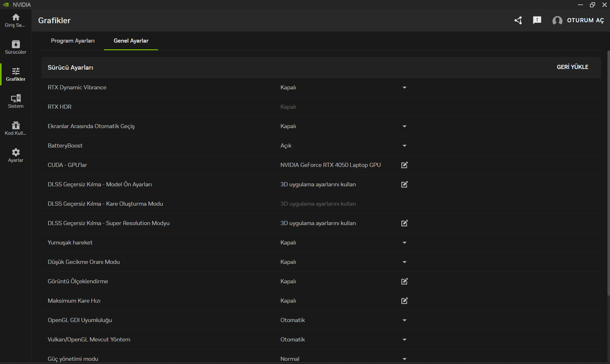Click the Düşük Gecikme Oranı Kapalı value
Viewport: 610px width, 364px height.
click(288, 262)
